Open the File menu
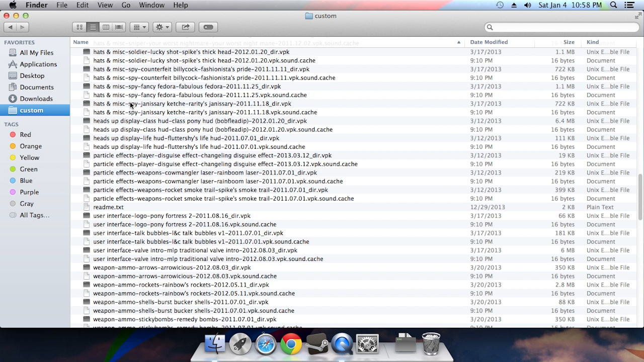The height and width of the screenshot is (362, 644). 62,5
